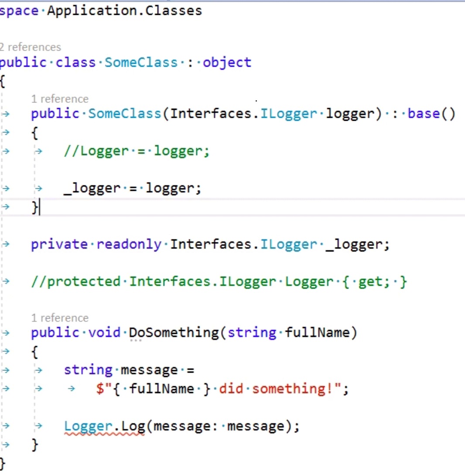Click the 'base()' constructor call

coord(431,114)
